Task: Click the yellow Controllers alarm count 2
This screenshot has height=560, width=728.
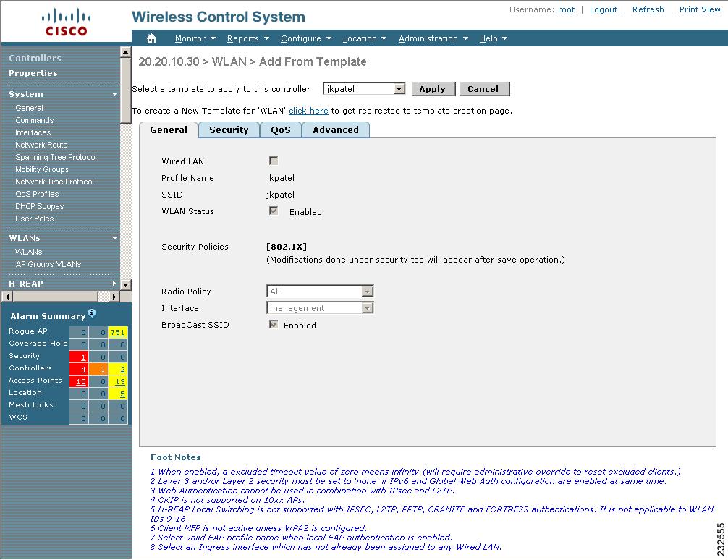Action: [x=117, y=369]
